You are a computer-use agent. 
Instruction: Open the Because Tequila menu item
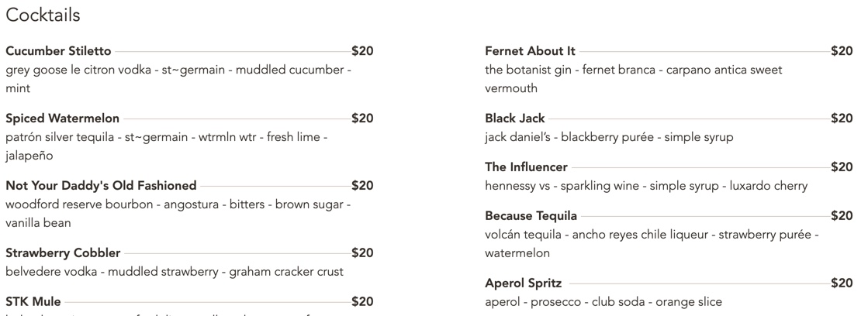pyautogui.click(x=531, y=215)
